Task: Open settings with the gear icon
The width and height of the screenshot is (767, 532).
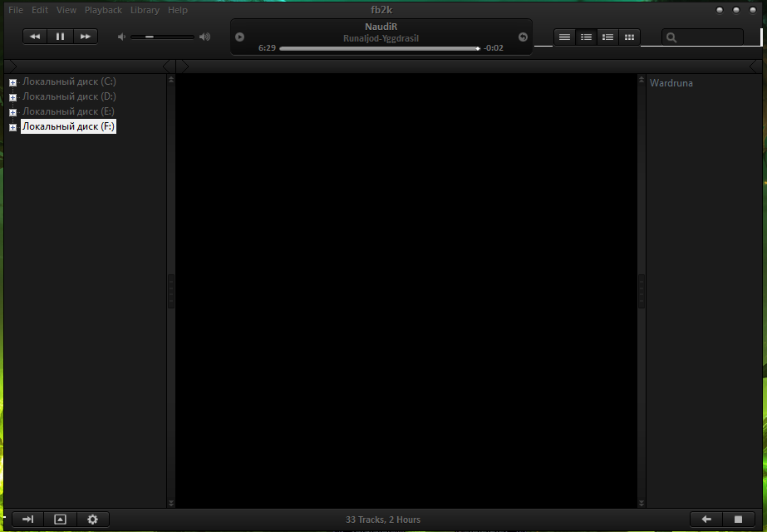Action: pyautogui.click(x=92, y=520)
